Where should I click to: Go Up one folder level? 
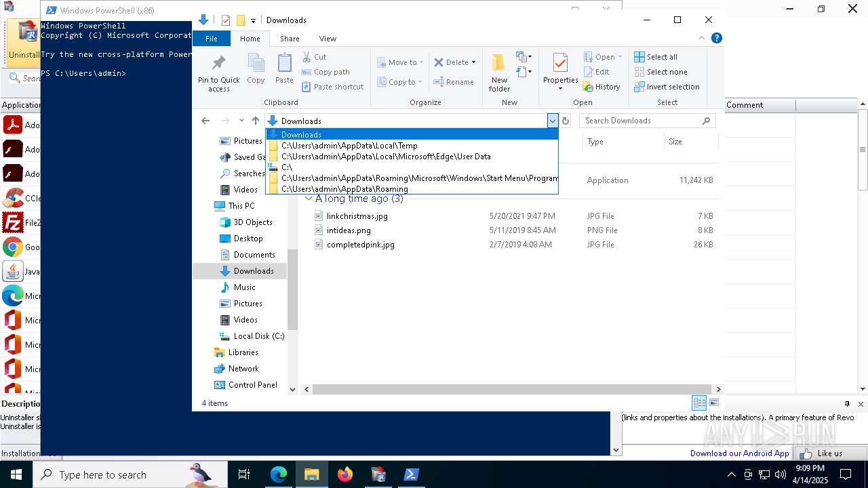(256, 121)
